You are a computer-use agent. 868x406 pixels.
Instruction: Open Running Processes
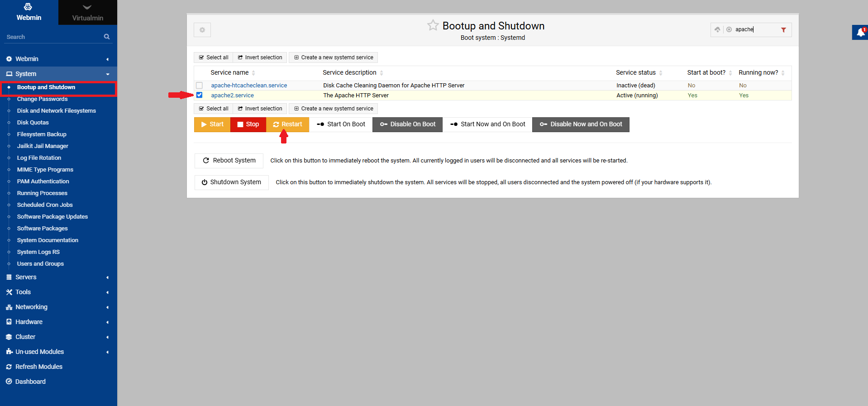(42, 193)
